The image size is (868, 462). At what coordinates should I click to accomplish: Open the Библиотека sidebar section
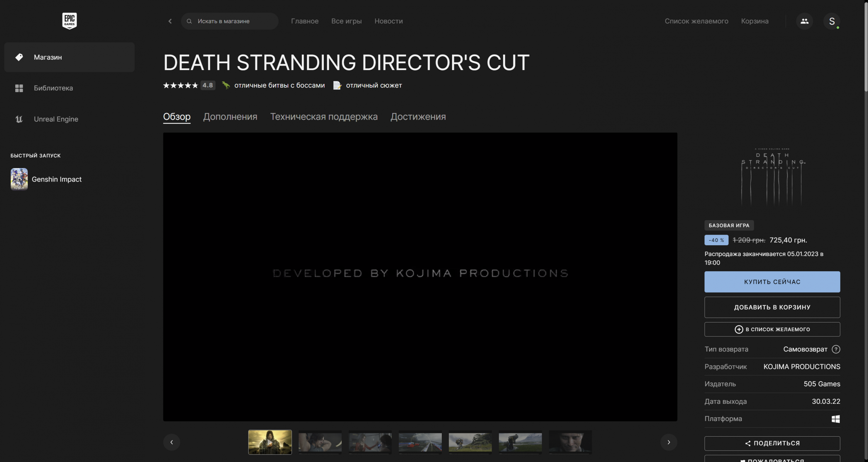[x=69, y=88]
